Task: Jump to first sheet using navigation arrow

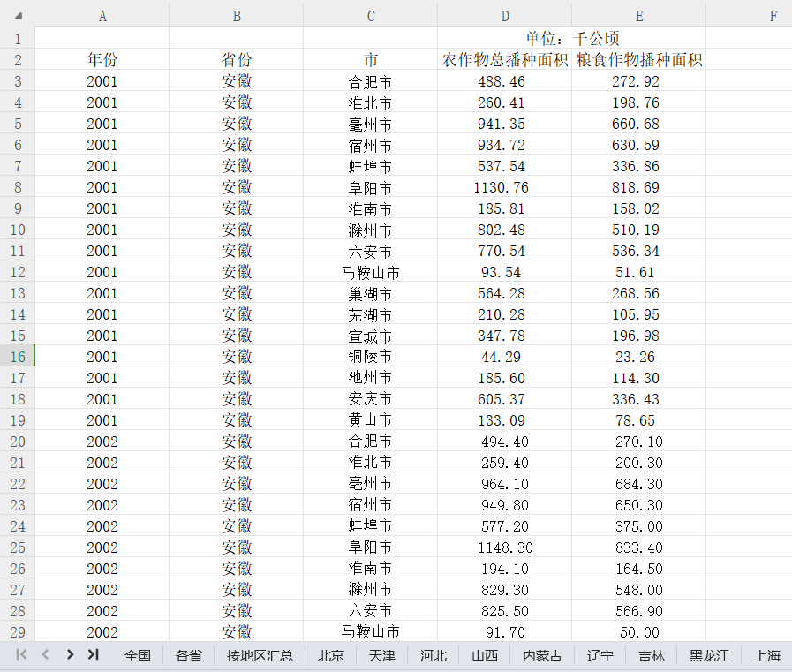Action: [22, 654]
